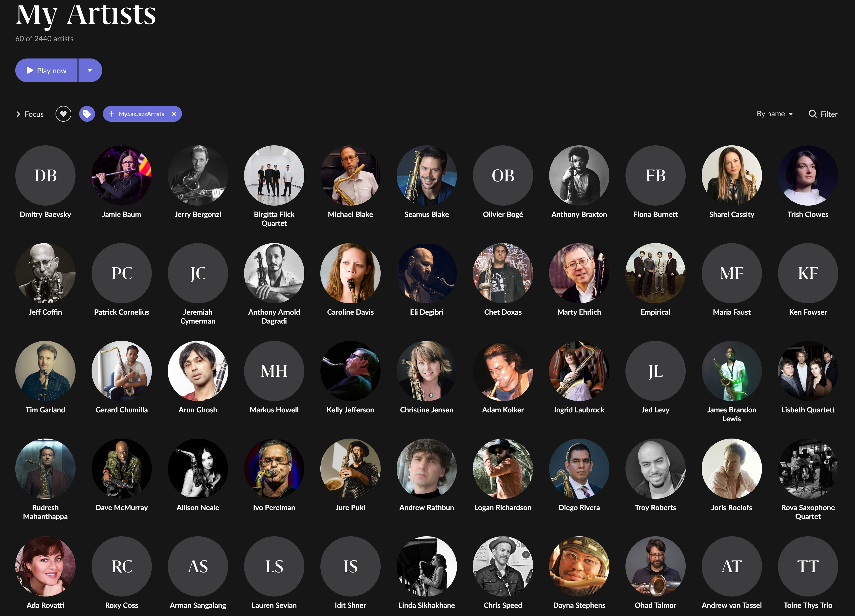Click the Ingrid Laubrock name link
This screenshot has height=616, width=855.
click(579, 410)
